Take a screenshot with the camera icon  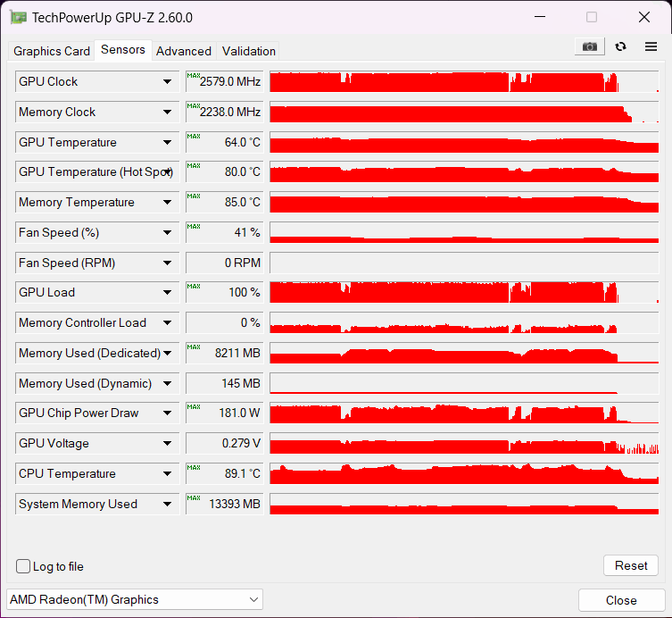(589, 46)
